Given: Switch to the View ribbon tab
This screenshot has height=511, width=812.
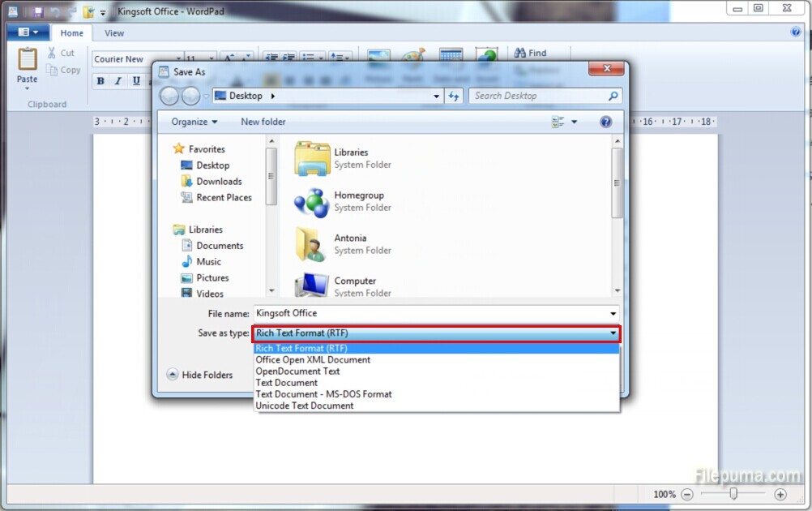Looking at the screenshot, I should point(114,33).
